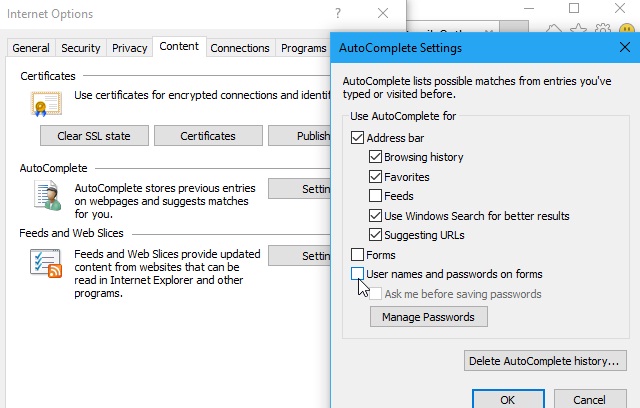Click the smiley feedback icon
This screenshot has height=408, width=640.
tap(627, 29)
